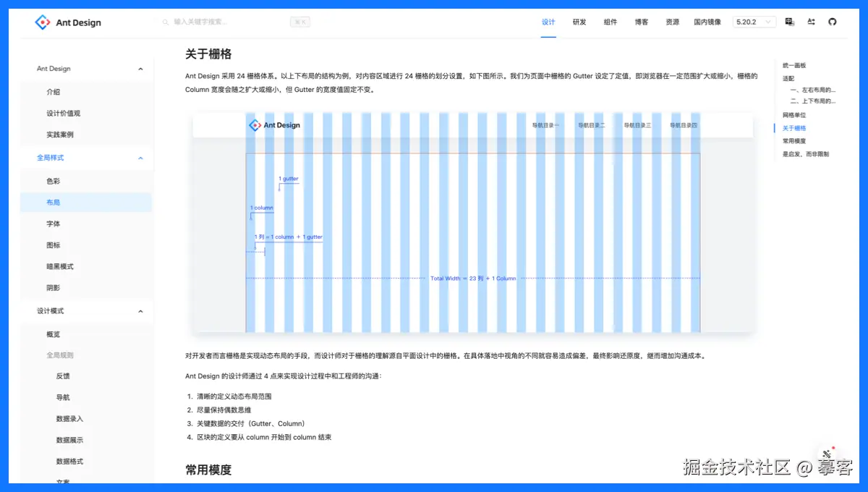Select 数据格式 in the sidebar
This screenshot has width=868, height=492.
86,462
